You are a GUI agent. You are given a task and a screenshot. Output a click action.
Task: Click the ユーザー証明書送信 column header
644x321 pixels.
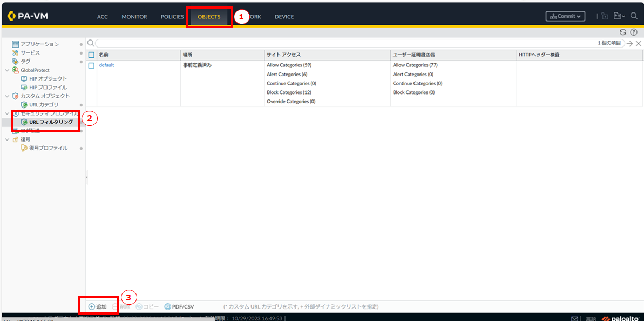(x=453, y=55)
